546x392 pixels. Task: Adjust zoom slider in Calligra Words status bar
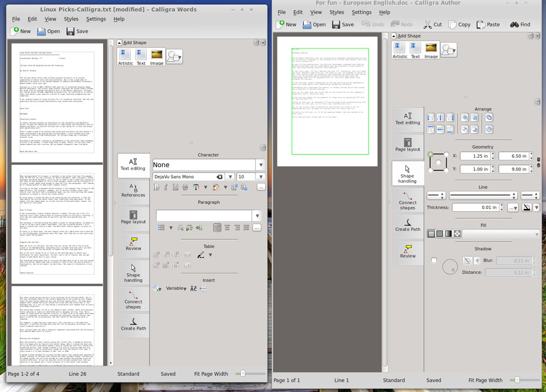[x=243, y=374]
